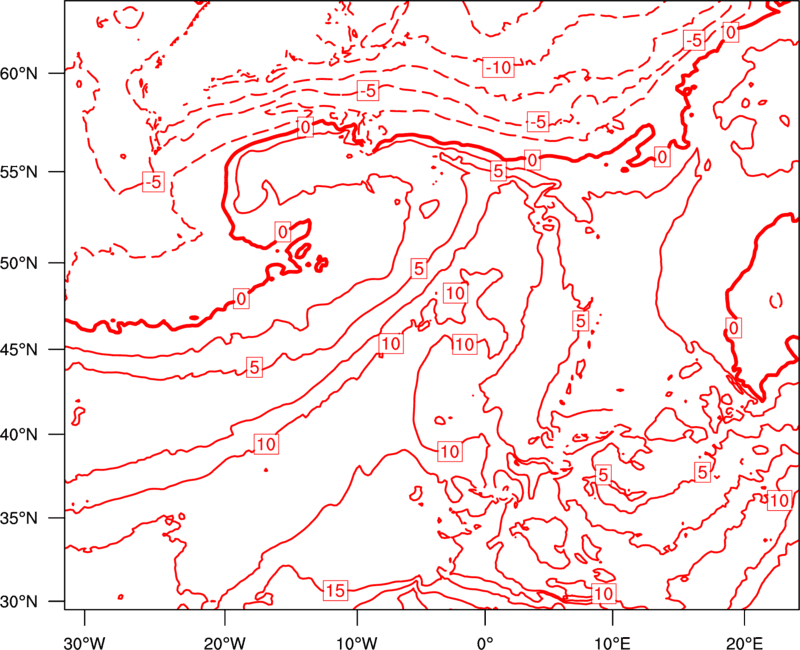Click the 60°N latitude axis label
This screenshot has height=650, width=800.
click(19, 74)
